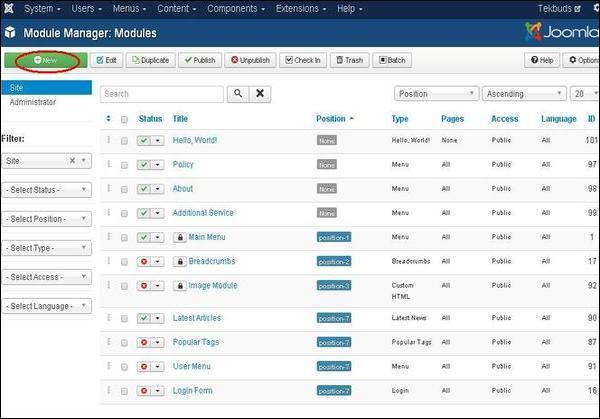Click unpublished status icon of Breadcrumbs
This screenshot has height=419, width=600.
pos(144,262)
